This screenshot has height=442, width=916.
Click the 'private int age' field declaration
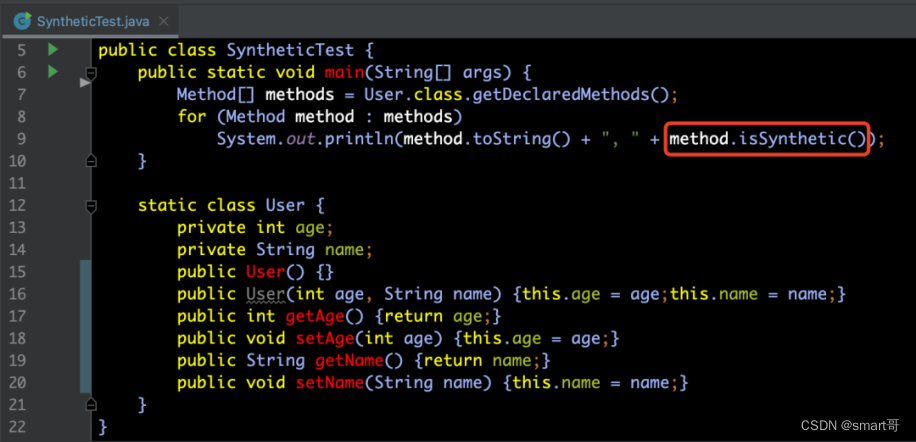point(255,227)
